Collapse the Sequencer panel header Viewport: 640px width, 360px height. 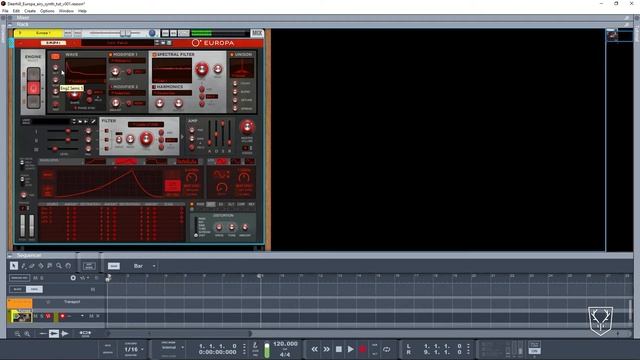(10, 256)
